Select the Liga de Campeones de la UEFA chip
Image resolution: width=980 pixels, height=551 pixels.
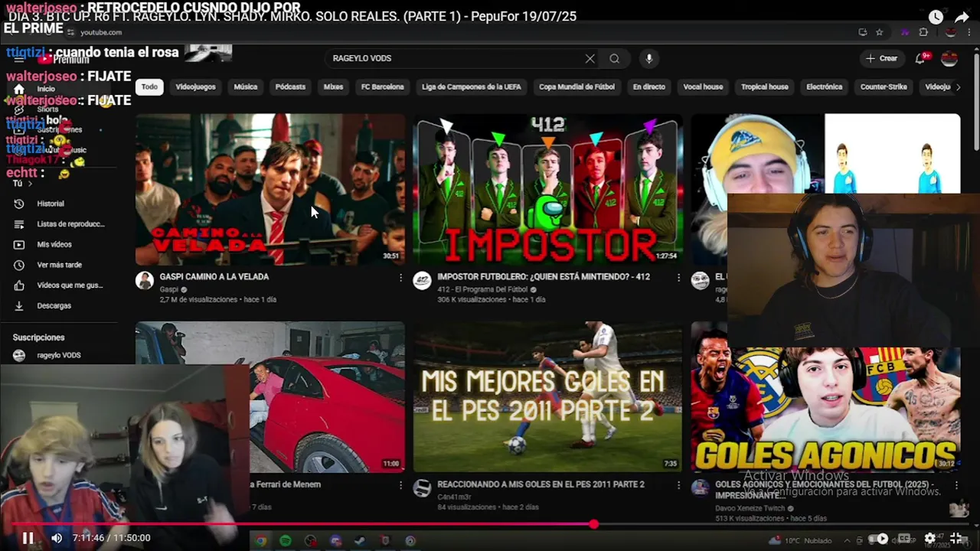click(471, 86)
